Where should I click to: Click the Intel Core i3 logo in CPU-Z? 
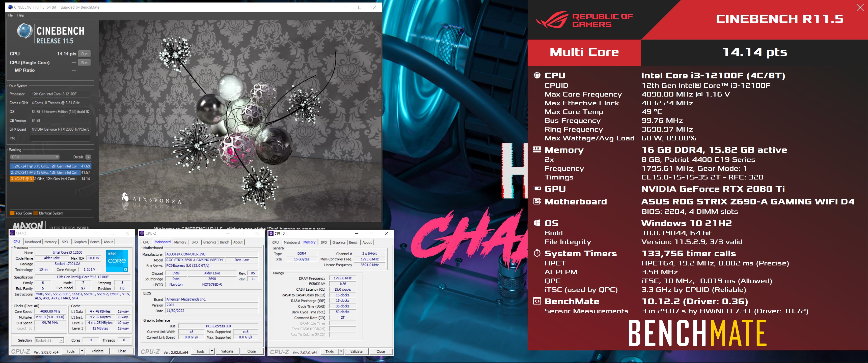coord(117,261)
